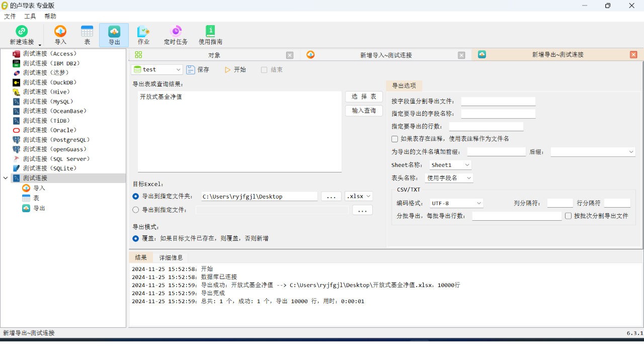This screenshot has width=644, height=362.
Task: Click the 开始 start play icon
Action: (x=228, y=70)
